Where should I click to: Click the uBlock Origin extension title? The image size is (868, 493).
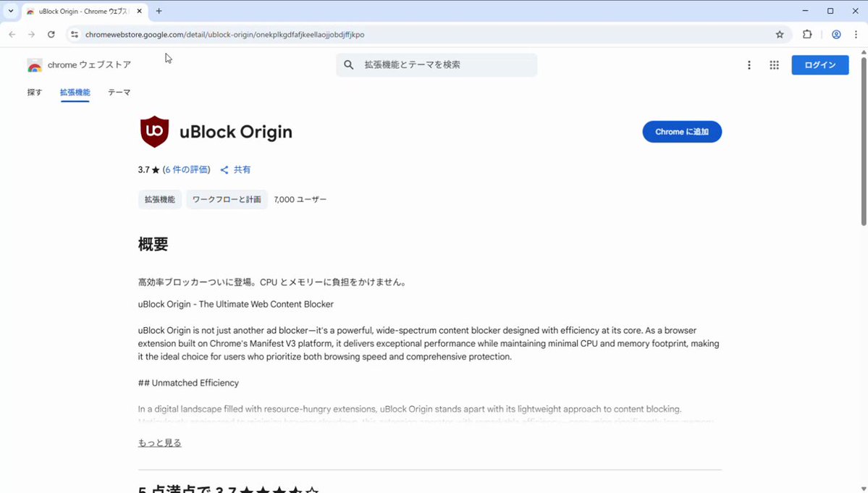(236, 132)
